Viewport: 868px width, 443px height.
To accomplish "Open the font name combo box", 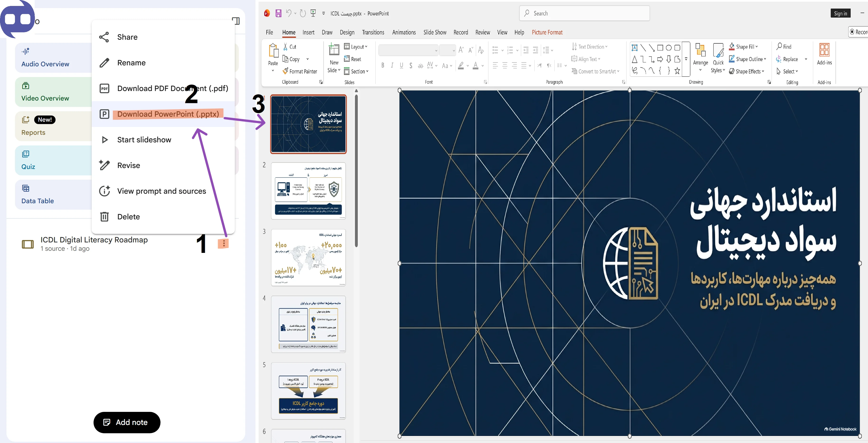I will pyautogui.click(x=408, y=50).
